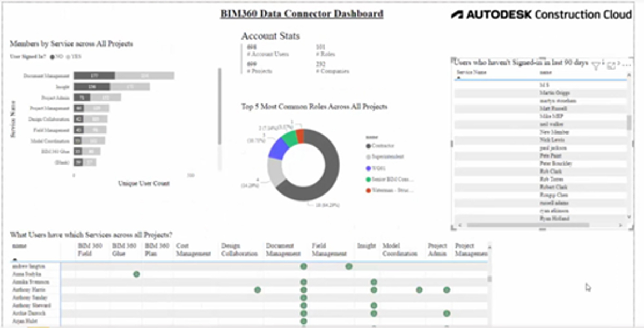
Task: Click Anthony Harris Design Collaboration green dot
Action: (258, 289)
